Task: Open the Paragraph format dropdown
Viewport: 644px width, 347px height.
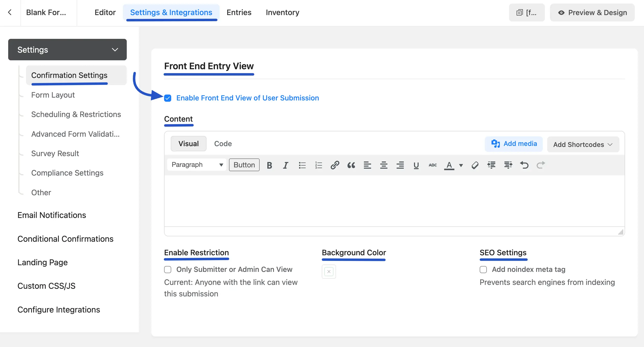Action: tap(197, 165)
